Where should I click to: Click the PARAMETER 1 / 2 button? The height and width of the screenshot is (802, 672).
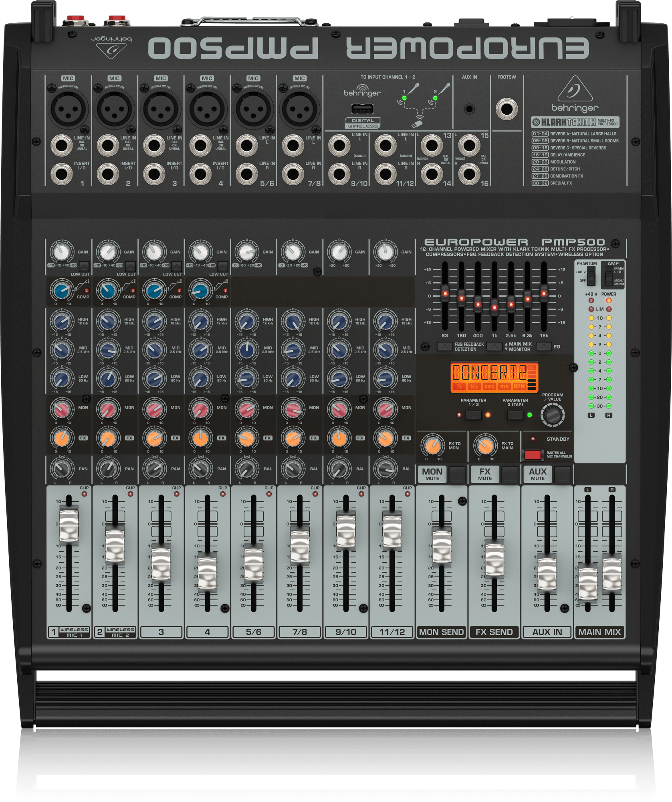[x=473, y=415]
